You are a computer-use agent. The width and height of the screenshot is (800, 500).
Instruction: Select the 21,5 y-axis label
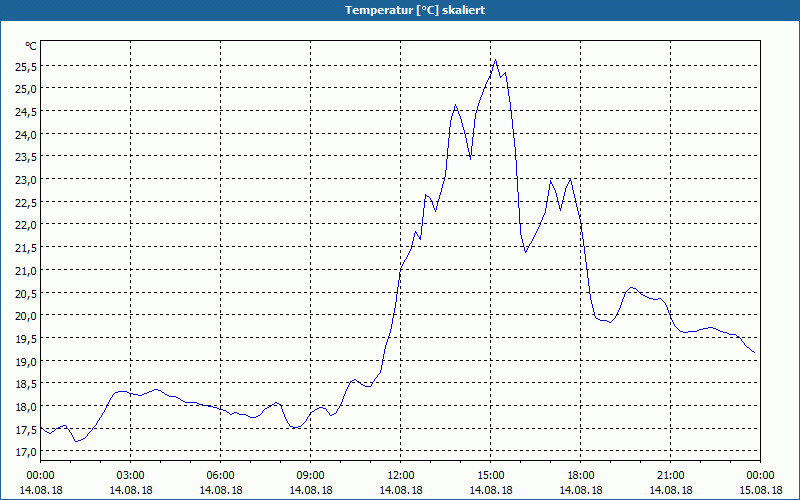click(x=26, y=248)
